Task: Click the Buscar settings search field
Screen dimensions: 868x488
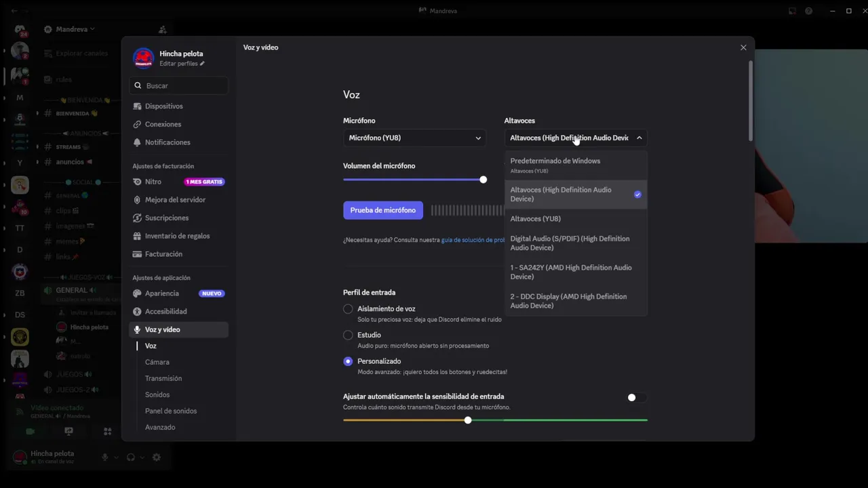Action: click(178, 86)
